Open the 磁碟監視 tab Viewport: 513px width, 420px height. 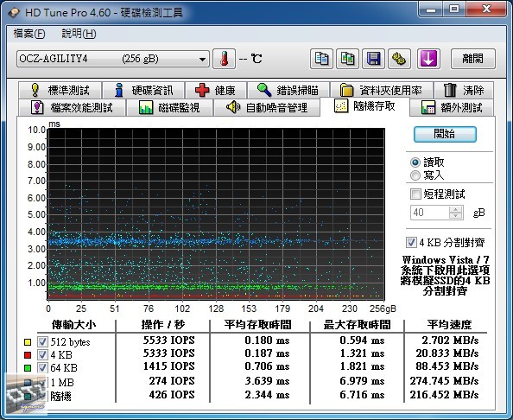pyautogui.click(x=169, y=107)
